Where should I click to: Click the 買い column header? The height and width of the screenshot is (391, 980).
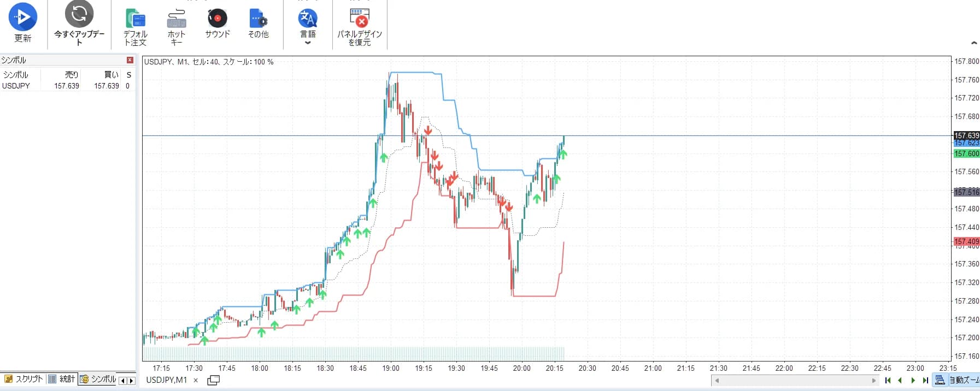(112, 75)
